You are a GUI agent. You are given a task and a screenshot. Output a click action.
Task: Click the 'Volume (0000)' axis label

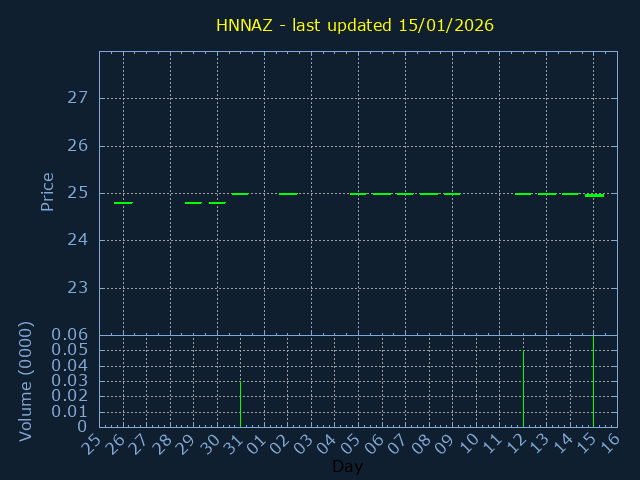(x=26, y=381)
